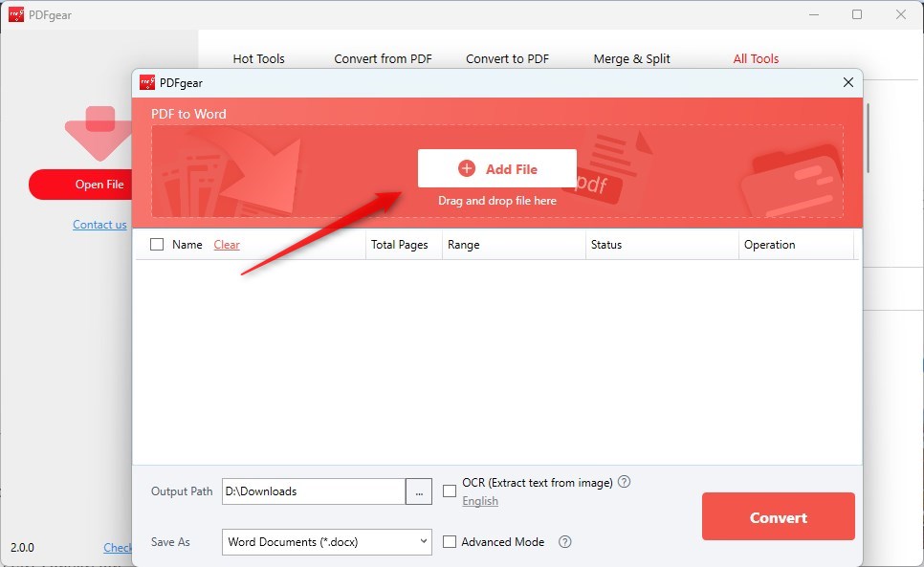
Task: Clear the file list using Clear link
Action: click(226, 244)
